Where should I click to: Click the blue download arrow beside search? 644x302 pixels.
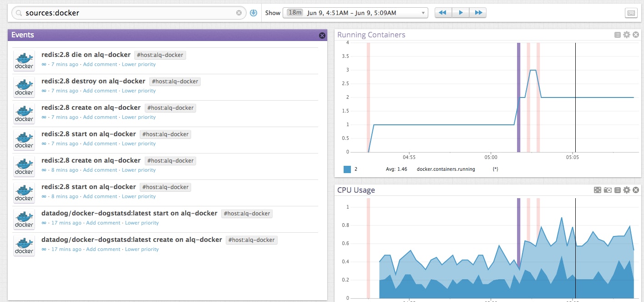point(254,13)
